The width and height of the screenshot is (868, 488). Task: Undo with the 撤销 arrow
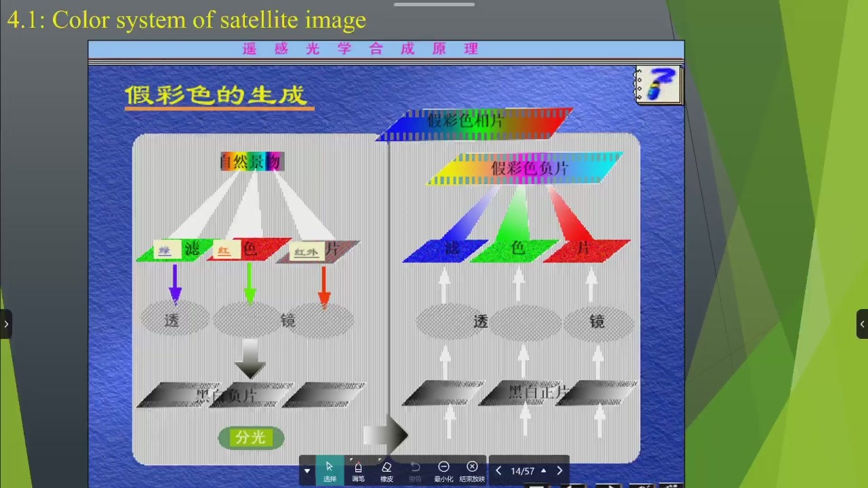click(x=415, y=470)
